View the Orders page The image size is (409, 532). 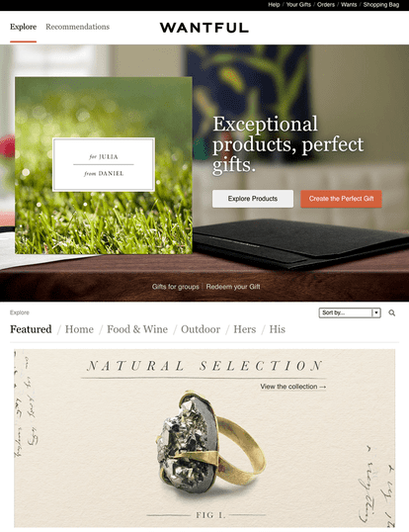click(326, 5)
